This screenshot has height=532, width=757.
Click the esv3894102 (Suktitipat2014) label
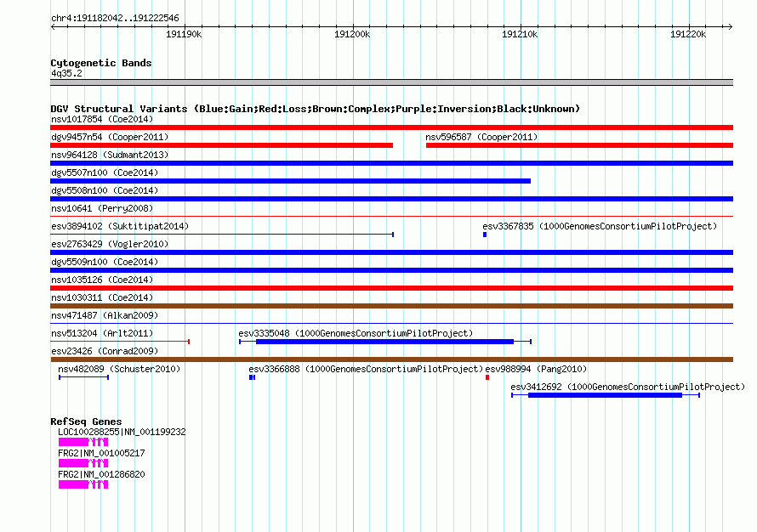120,226
